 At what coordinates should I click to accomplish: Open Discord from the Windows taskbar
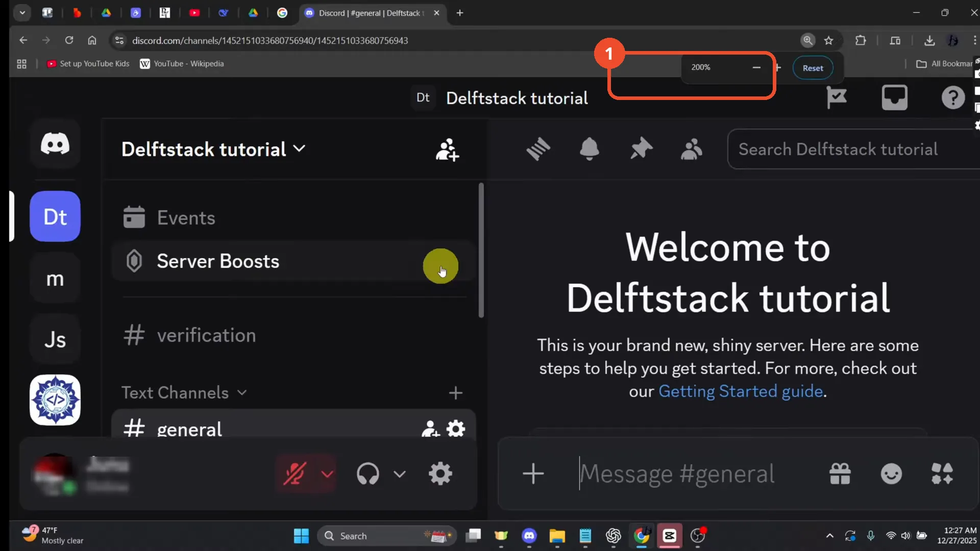(x=529, y=536)
